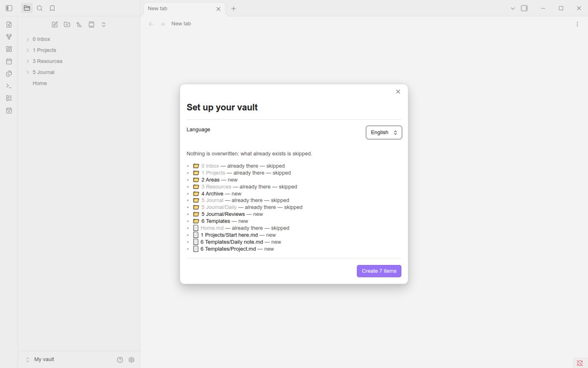This screenshot has width=588, height=368.
Task: Expand the 3 Resources folder chevron
Action: (27, 61)
